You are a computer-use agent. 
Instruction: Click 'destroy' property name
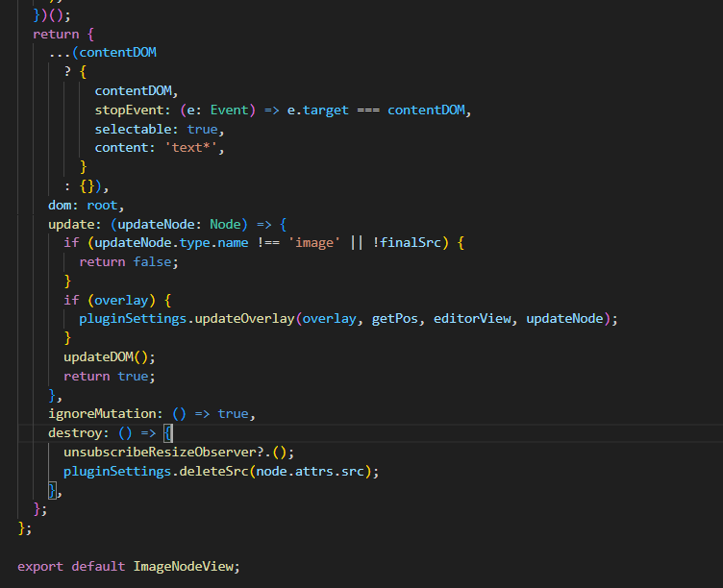75,433
